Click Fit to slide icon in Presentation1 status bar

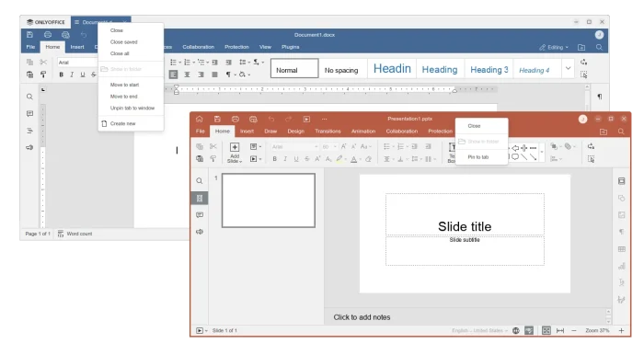tap(546, 330)
